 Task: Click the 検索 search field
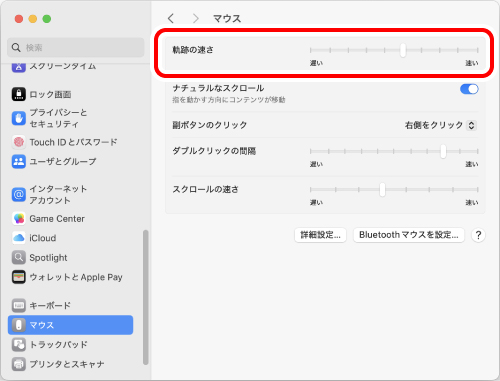coord(76,48)
